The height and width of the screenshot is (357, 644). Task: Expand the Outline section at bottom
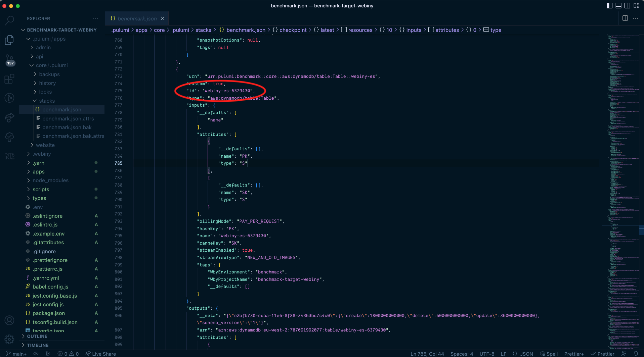(x=37, y=336)
